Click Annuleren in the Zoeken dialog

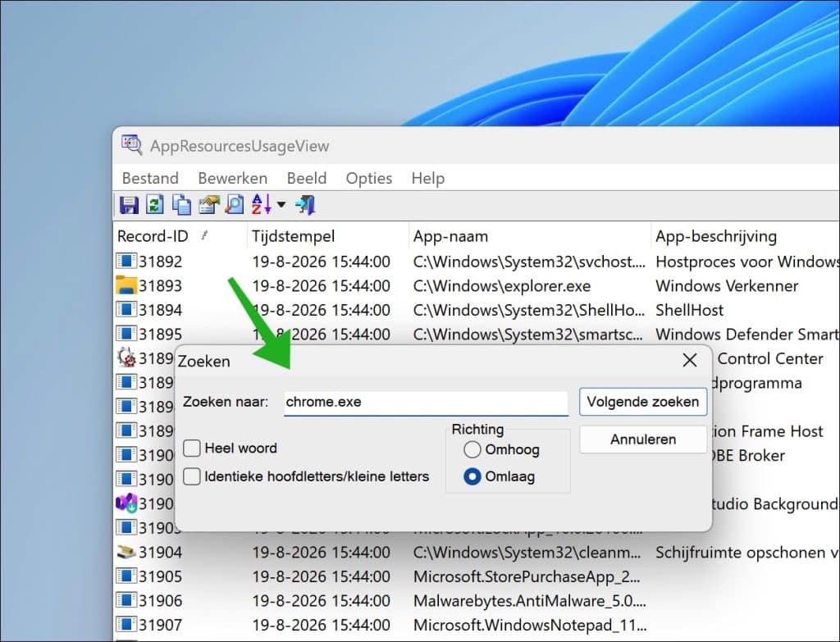tap(643, 439)
